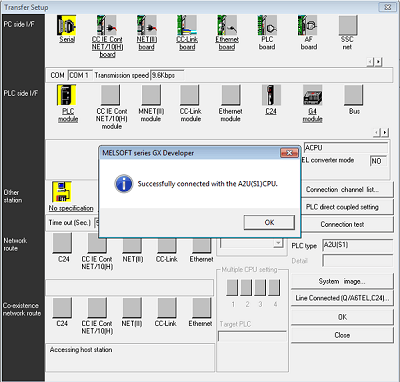Click the C24 Co-existence network route icon
The image size is (400, 382).
click(x=62, y=307)
